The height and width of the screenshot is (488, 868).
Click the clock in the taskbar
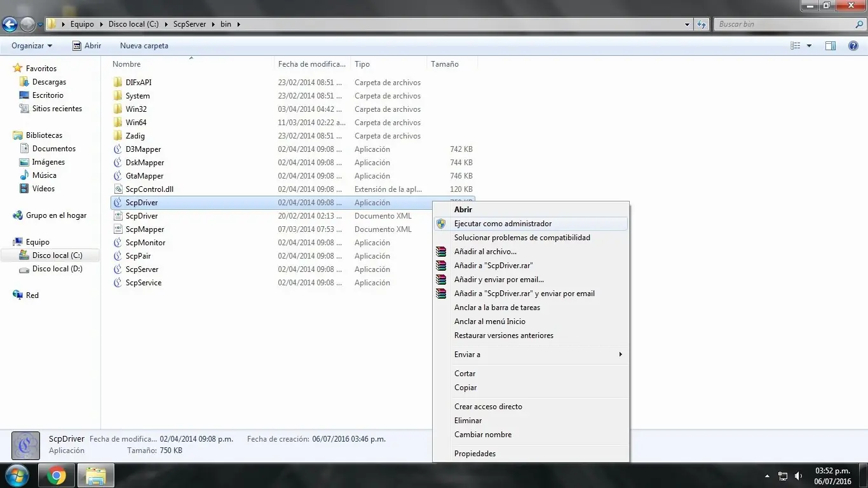click(x=832, y=476)
